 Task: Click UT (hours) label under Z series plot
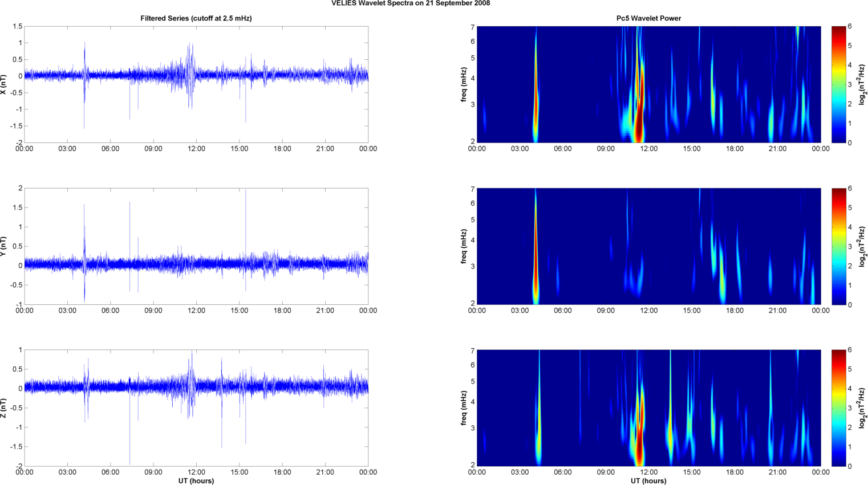196,481
